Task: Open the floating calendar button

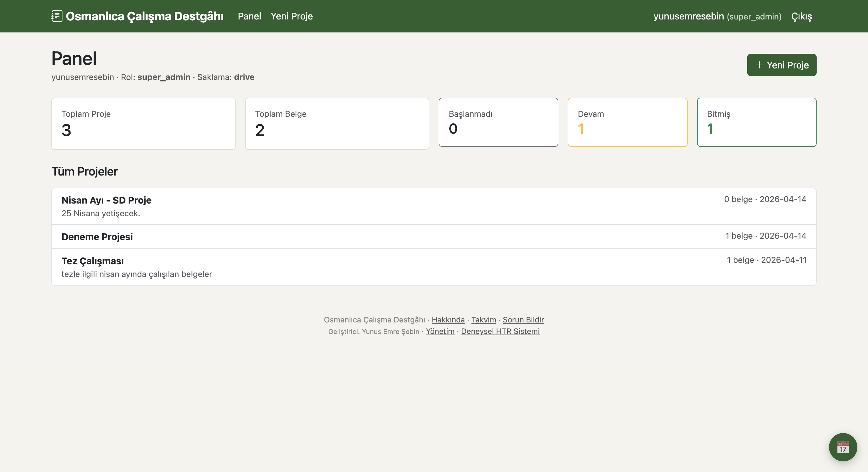Action: (843, 447)
